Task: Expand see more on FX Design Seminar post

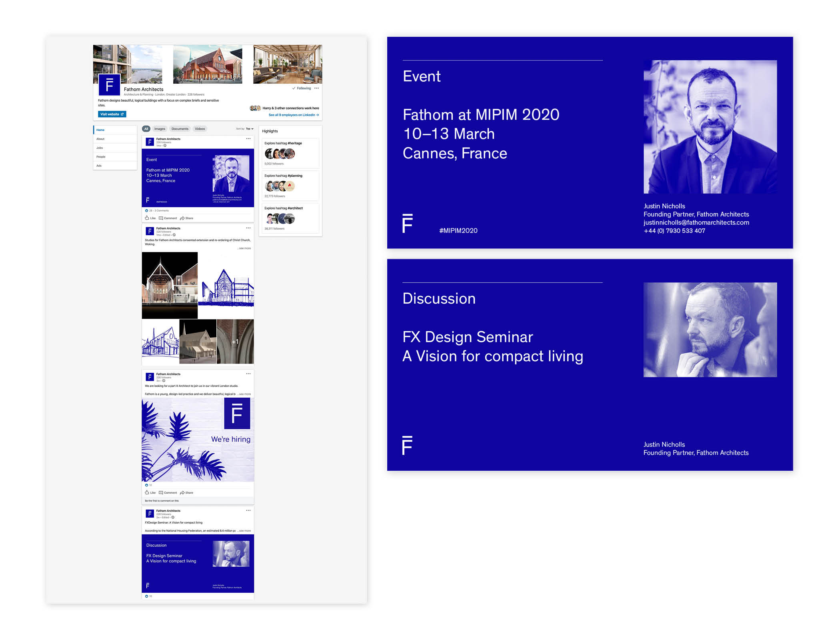Action: pyautogui.click(x=244, y=531)
